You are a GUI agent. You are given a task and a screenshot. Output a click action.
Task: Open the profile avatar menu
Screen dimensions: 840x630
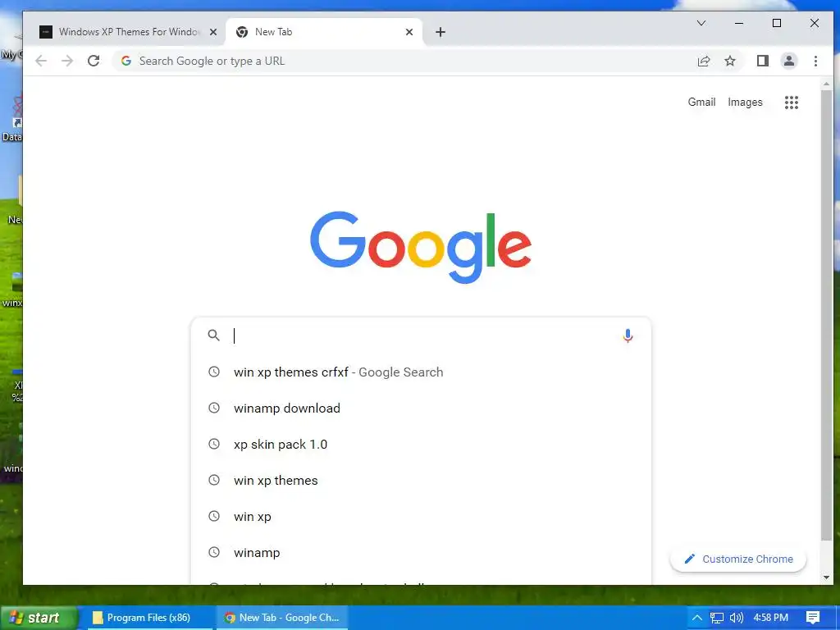point(789,61)
